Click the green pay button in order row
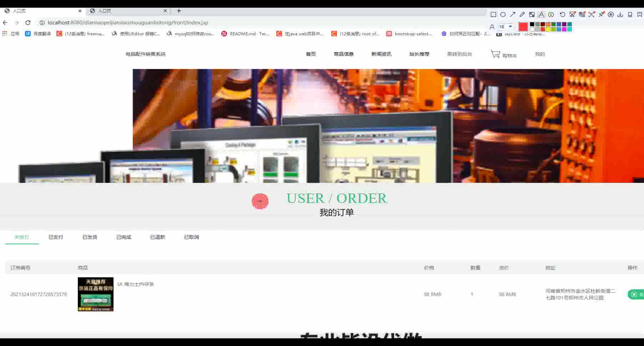 pyautogui.click(x=636, y=294)
